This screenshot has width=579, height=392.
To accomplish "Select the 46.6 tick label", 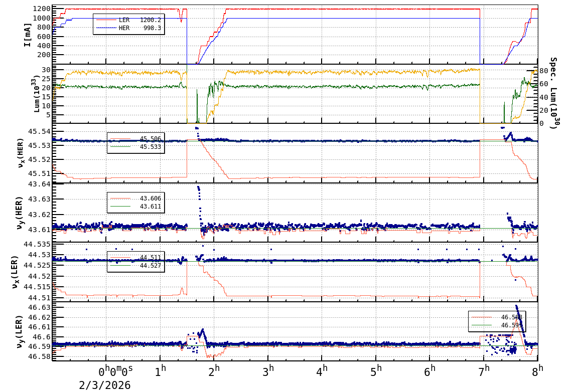I will tap(42, 337).
